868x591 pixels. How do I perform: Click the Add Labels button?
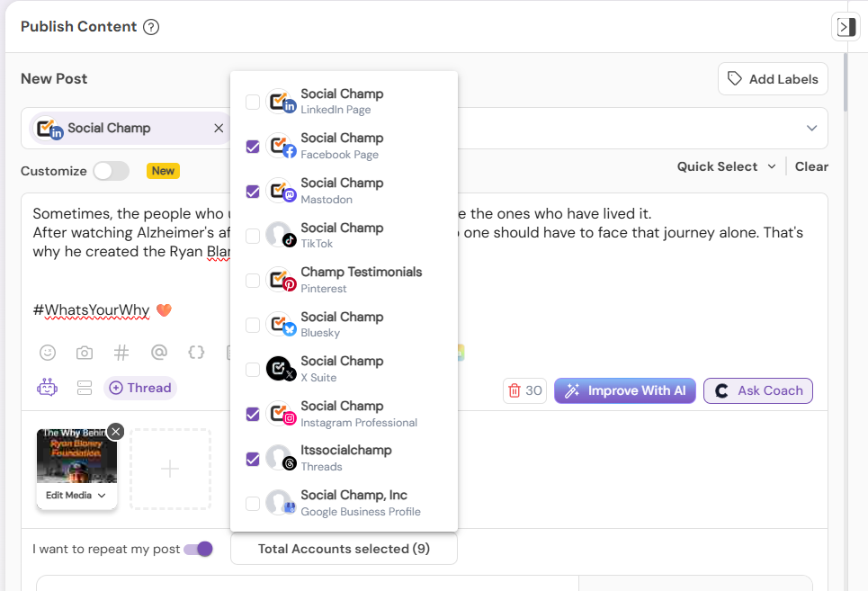[x=773, y=78]
